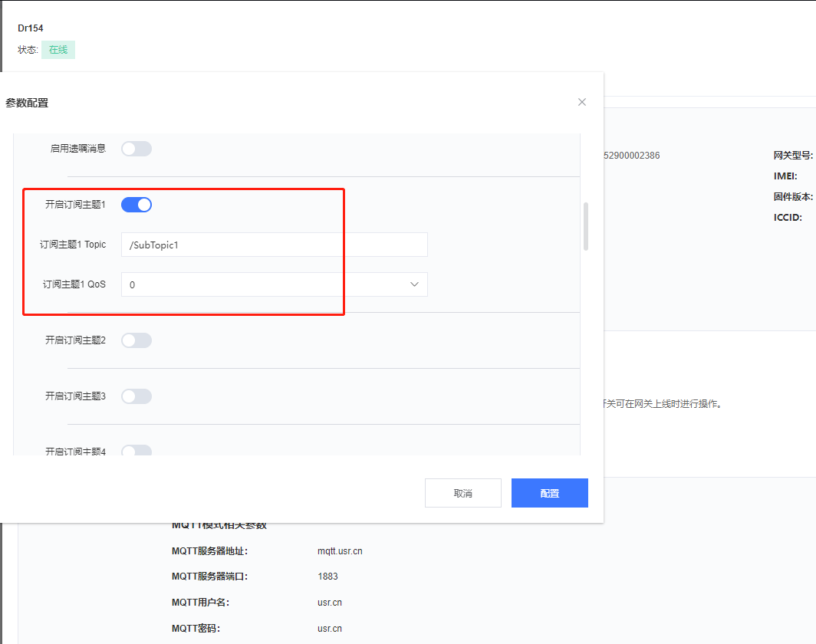Image resolution: width=816 pixels, height=644 pixels.
Task: Click the 参数配置 dialog title
Action: pos(27,102)
